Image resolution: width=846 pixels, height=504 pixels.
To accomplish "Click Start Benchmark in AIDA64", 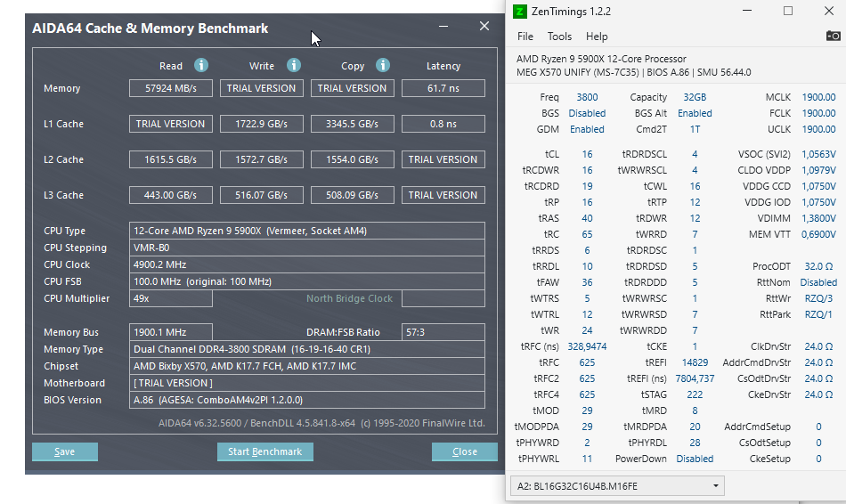I will click(264, 451).
